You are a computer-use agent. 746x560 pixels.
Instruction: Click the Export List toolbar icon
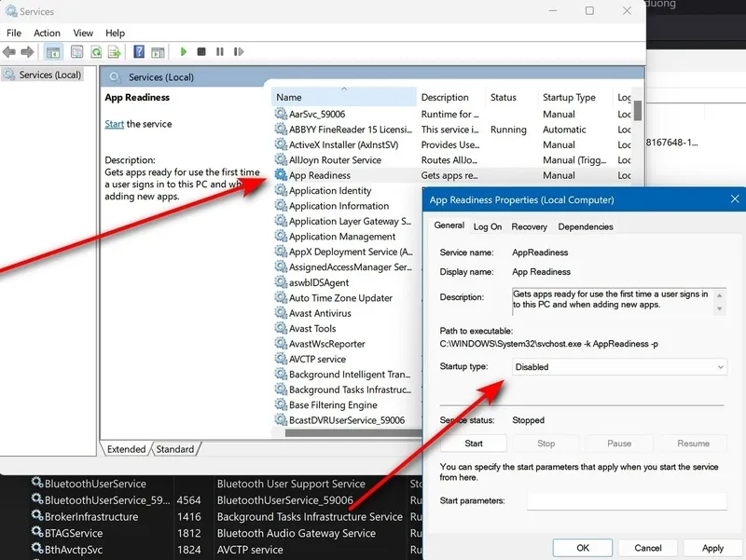pos(116,51)
